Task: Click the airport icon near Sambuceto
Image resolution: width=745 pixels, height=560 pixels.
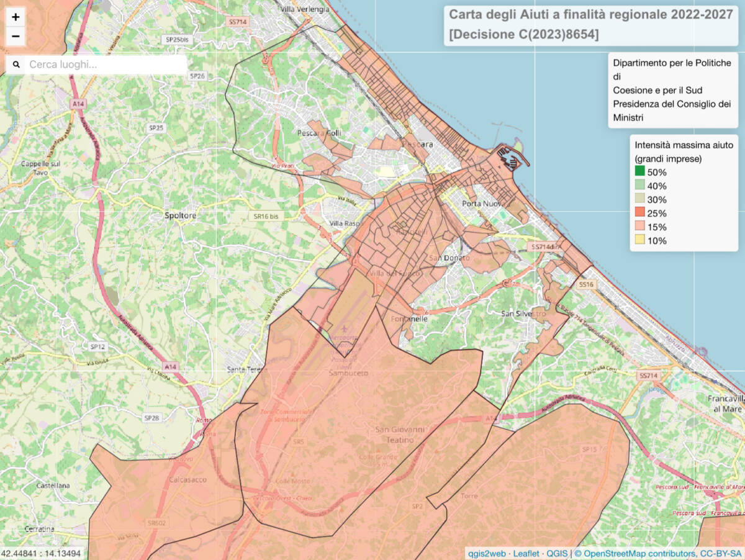Action: click(345, 327)
